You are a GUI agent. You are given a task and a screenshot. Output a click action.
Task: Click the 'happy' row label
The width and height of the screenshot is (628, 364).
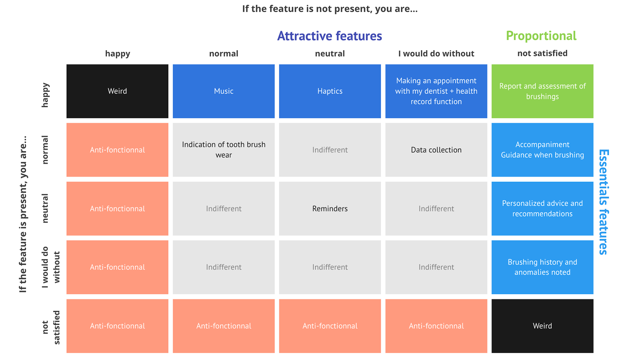45,95
